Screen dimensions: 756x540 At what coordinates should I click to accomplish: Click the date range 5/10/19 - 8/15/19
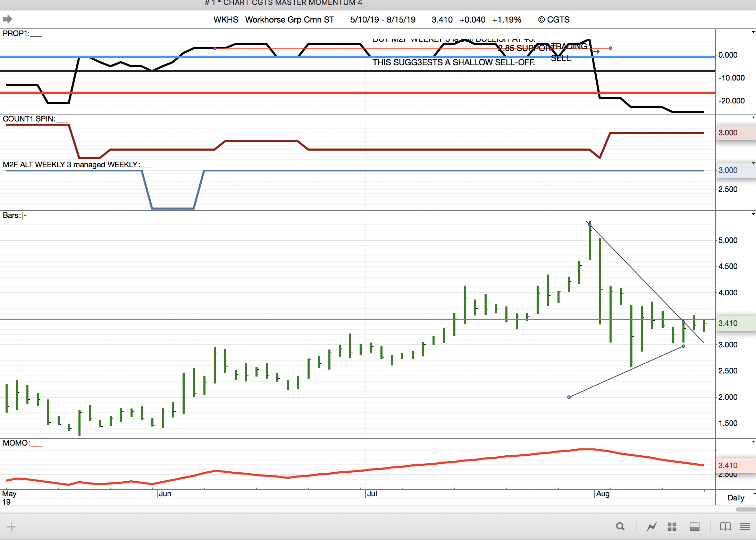pyautogui.click(x=383, y=20)
